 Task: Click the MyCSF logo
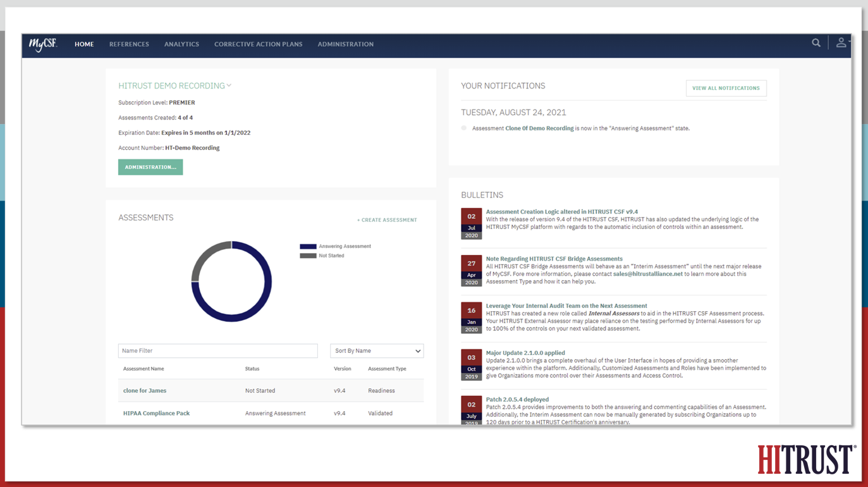click(x=42, y=45)
